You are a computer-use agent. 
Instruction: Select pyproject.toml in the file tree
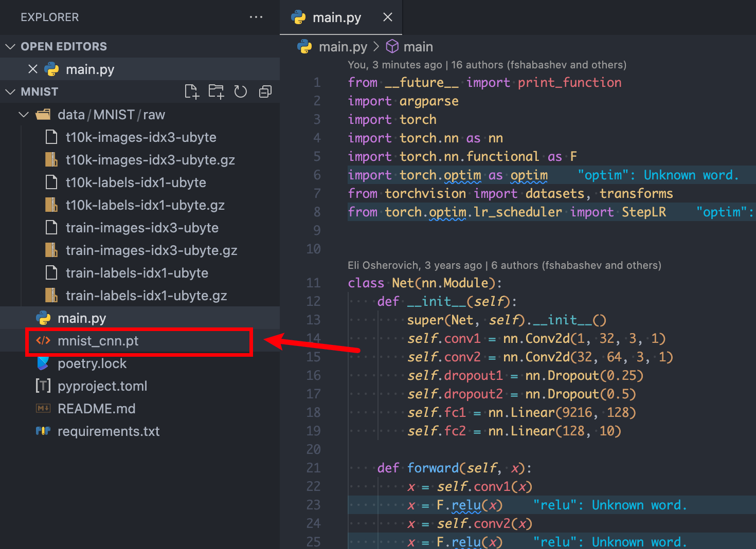(102, 386)
